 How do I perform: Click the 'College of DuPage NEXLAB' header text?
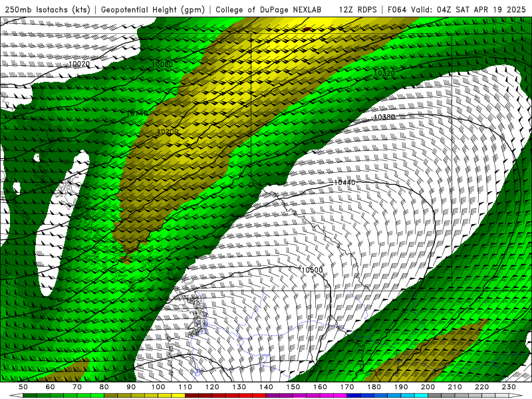coord(268,10)
